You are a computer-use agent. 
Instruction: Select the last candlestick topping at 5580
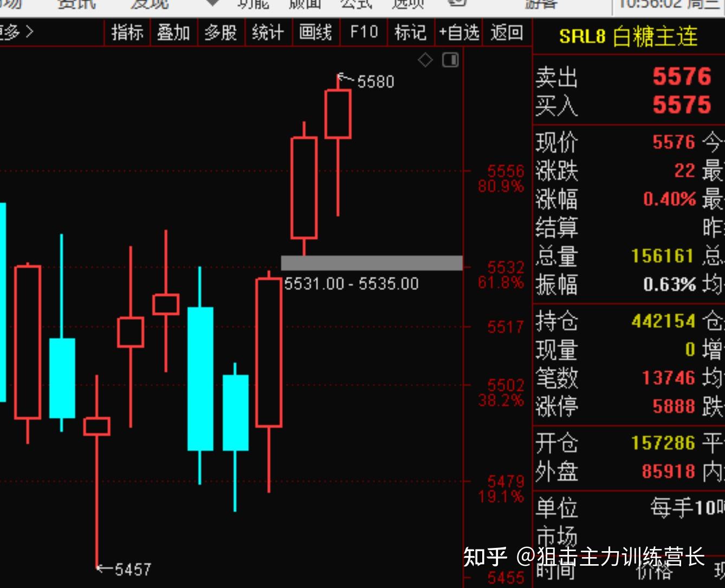click(x=338, y=114)
